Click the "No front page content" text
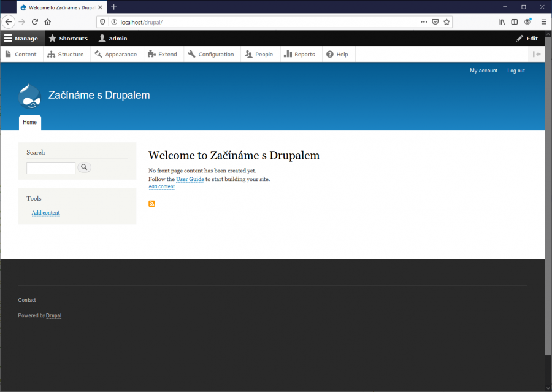 tap(202, 171)
